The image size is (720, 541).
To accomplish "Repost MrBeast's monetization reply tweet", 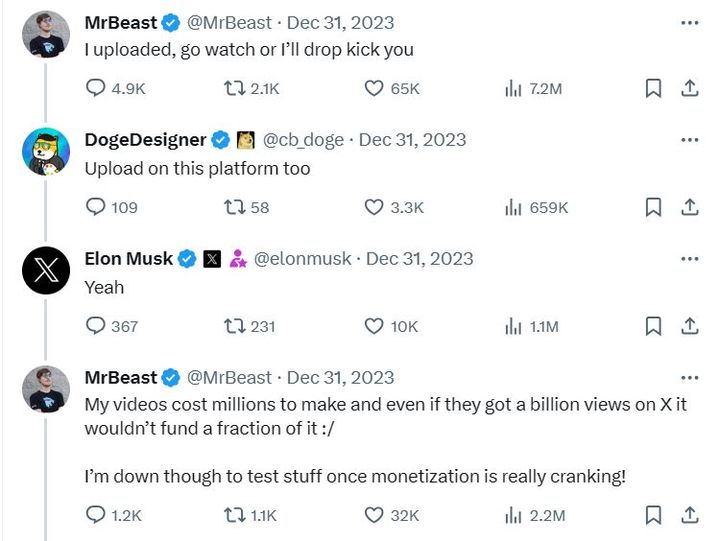I will (x=234, y=515).
